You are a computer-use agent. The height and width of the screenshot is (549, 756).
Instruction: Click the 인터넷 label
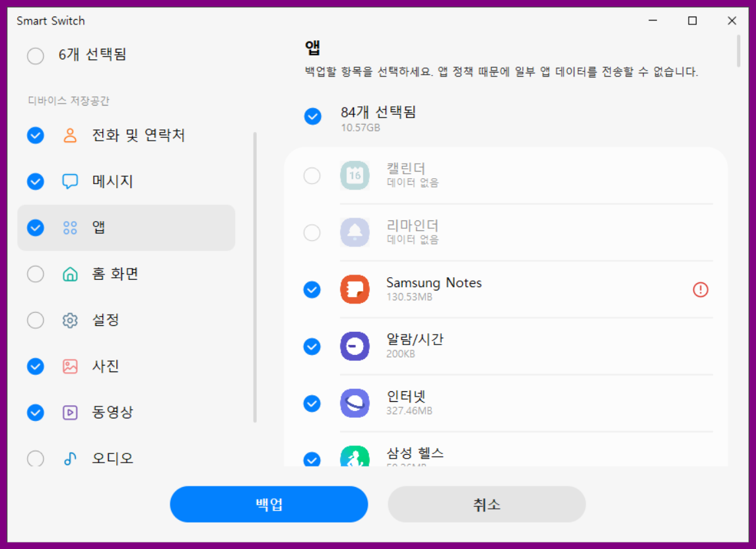pyautogui.click(x=406, y=396)
